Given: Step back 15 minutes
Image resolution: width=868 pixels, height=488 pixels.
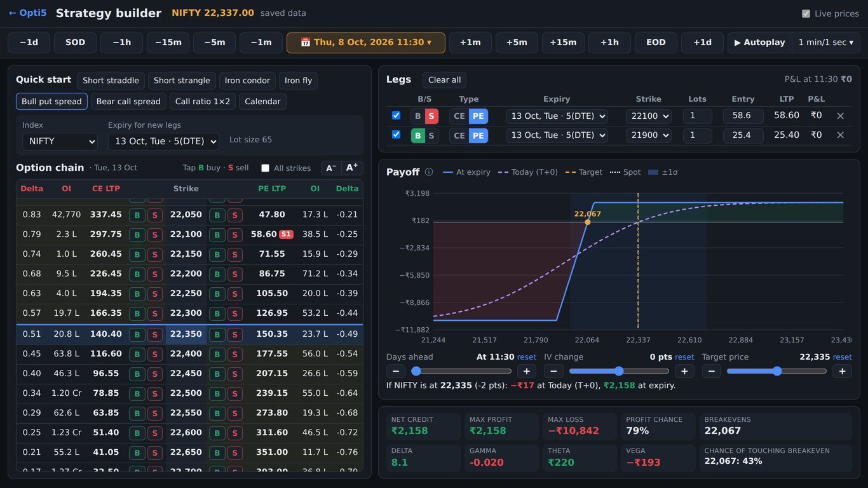Looking at the screenshot, I should click(x=168, y=43).
